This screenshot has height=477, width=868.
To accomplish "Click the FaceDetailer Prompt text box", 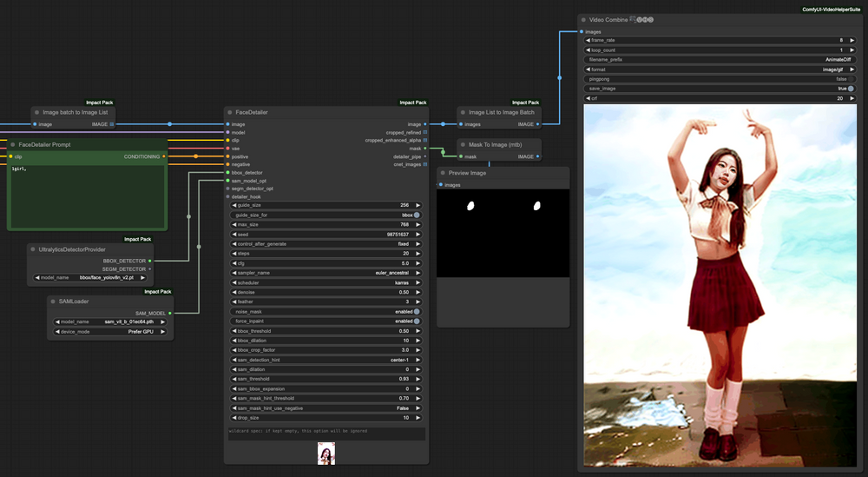I will coord(85,195).
